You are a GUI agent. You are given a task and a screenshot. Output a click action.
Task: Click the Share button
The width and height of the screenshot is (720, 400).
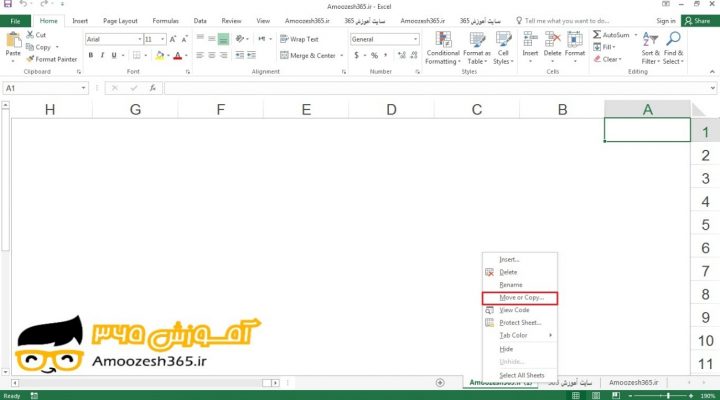(698, 21)
